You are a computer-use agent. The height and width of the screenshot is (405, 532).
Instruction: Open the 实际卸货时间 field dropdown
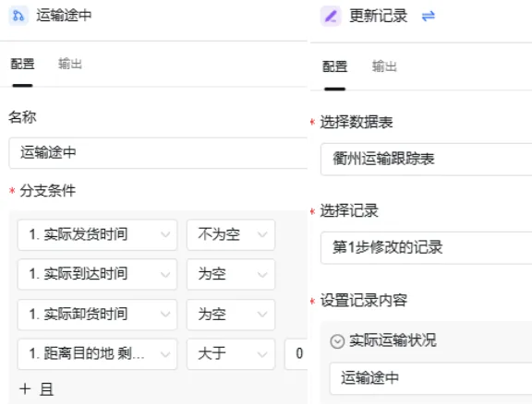pyautogui.click(x=97, y=315)
